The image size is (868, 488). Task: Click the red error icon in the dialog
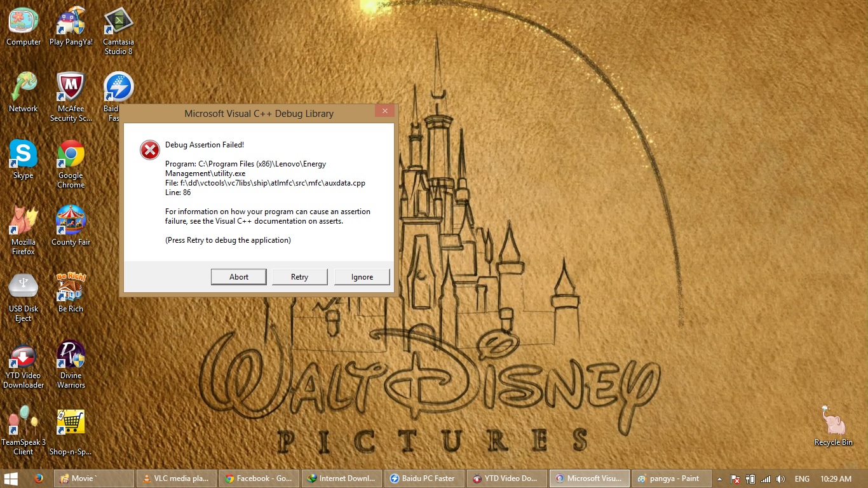(150, 150)
